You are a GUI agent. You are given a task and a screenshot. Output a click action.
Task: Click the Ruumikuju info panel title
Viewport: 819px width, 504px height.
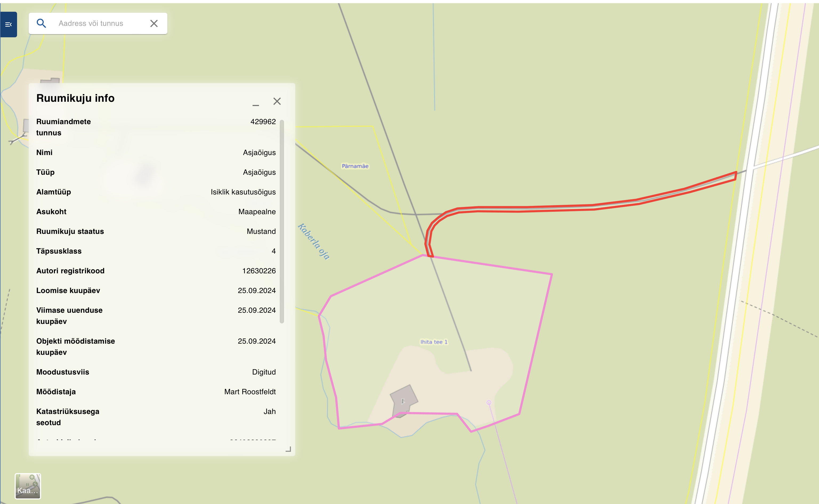[x=75, y=98]
